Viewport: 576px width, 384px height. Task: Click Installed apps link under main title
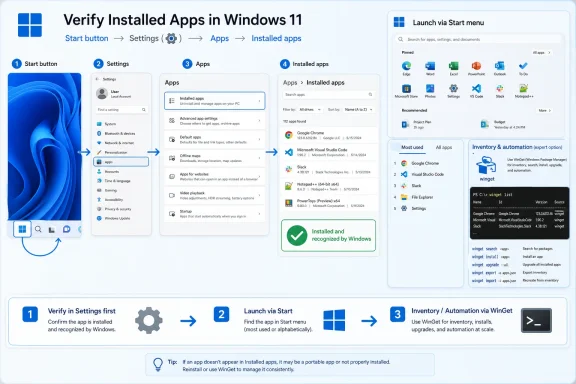click(x=276, y=38)
